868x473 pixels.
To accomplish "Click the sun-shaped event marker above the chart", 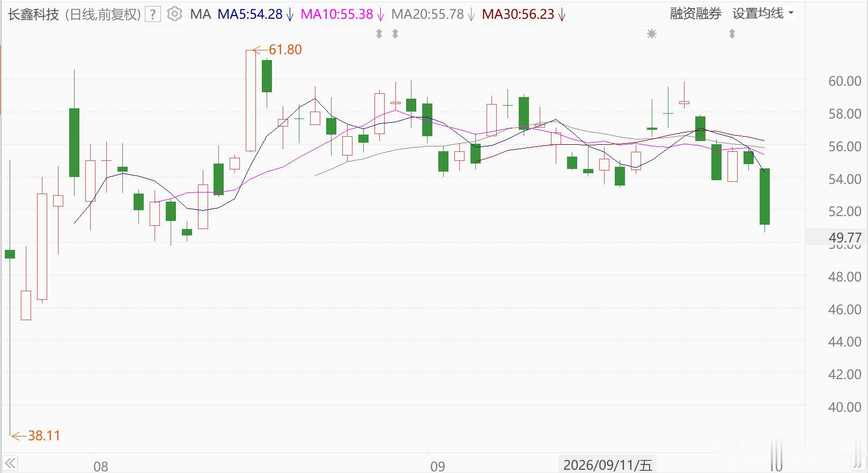I will point(652,34).
